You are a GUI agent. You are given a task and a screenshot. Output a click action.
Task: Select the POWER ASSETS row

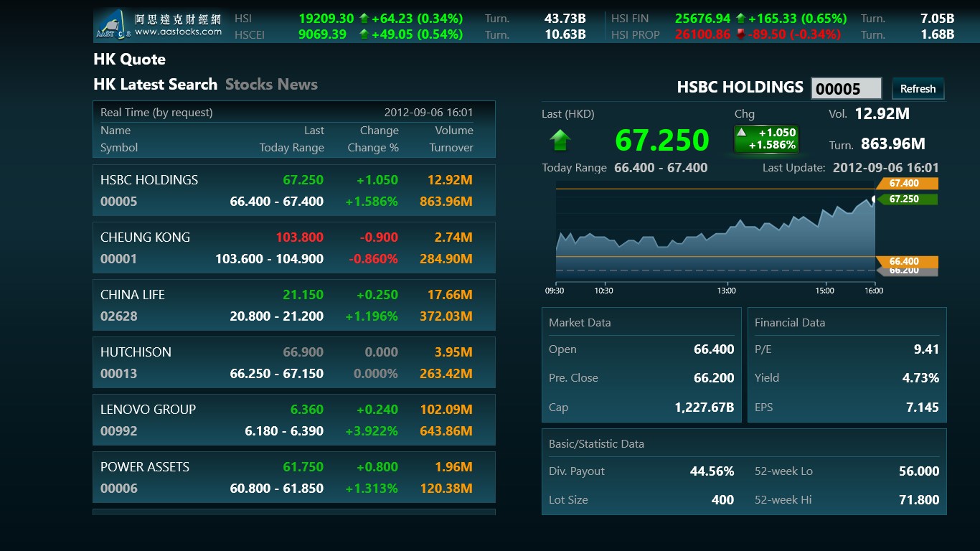(294, 477)
